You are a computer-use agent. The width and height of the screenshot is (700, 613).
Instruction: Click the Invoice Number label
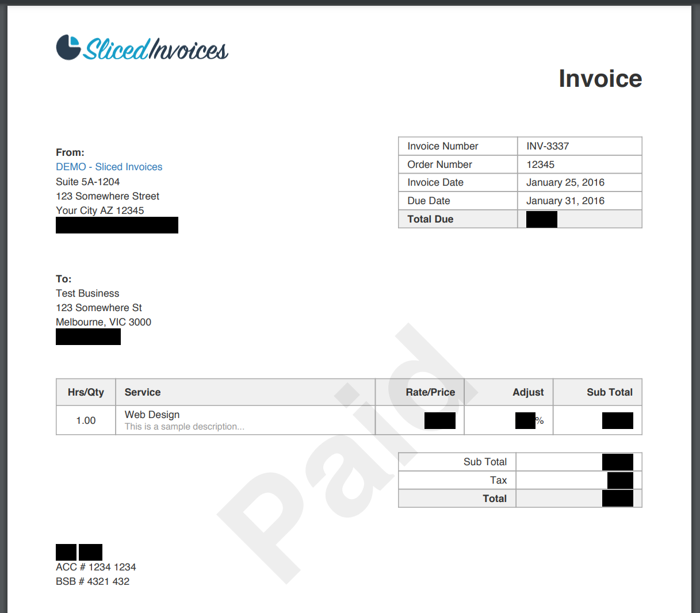click(443, 146)
